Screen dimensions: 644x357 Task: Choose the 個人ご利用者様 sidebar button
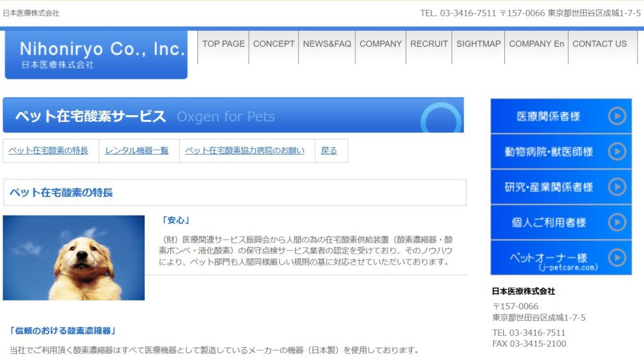click(561, 222)
